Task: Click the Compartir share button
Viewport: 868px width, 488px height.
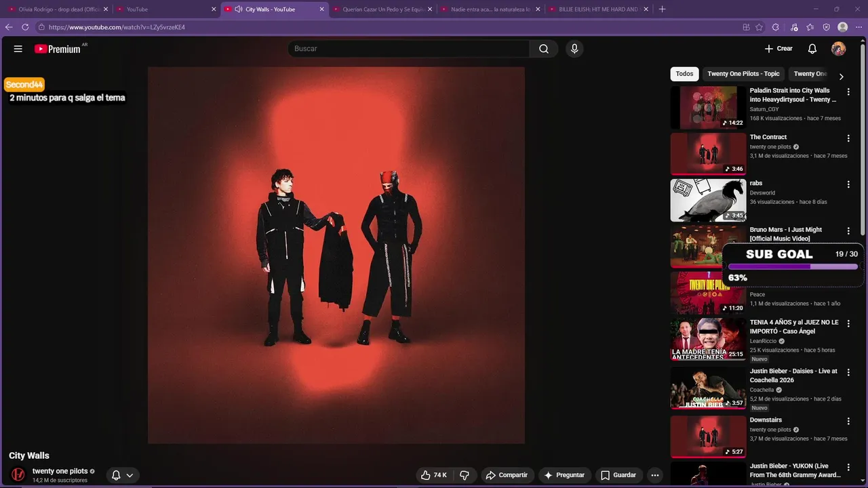Action: point(507,475)
